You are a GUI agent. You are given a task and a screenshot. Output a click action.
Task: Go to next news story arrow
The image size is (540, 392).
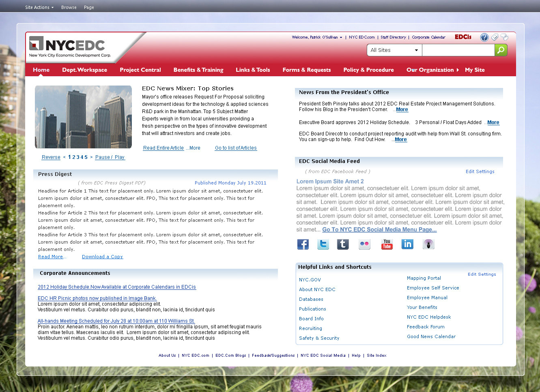click(x=91, y=157)
